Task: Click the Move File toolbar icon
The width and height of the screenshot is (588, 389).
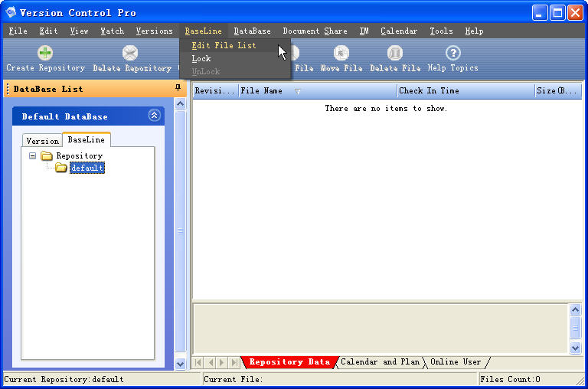Action: point(341,53)
